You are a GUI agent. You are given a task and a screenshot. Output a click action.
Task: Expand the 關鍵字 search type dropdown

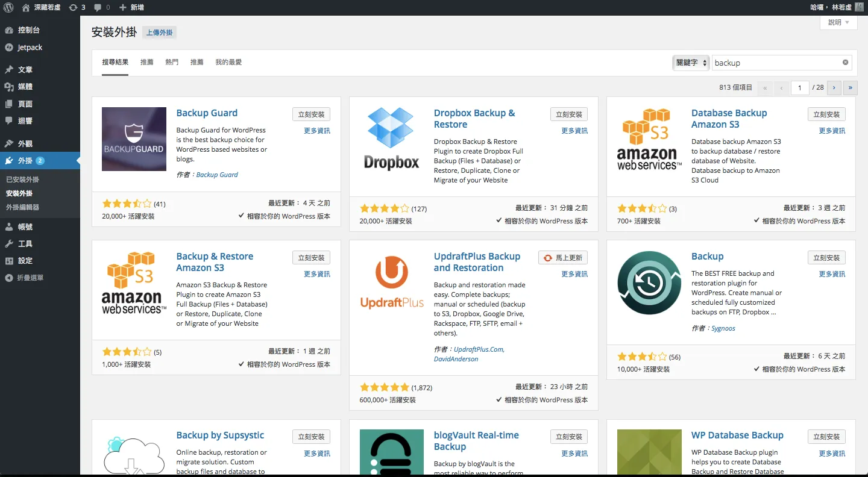point(690,63)
